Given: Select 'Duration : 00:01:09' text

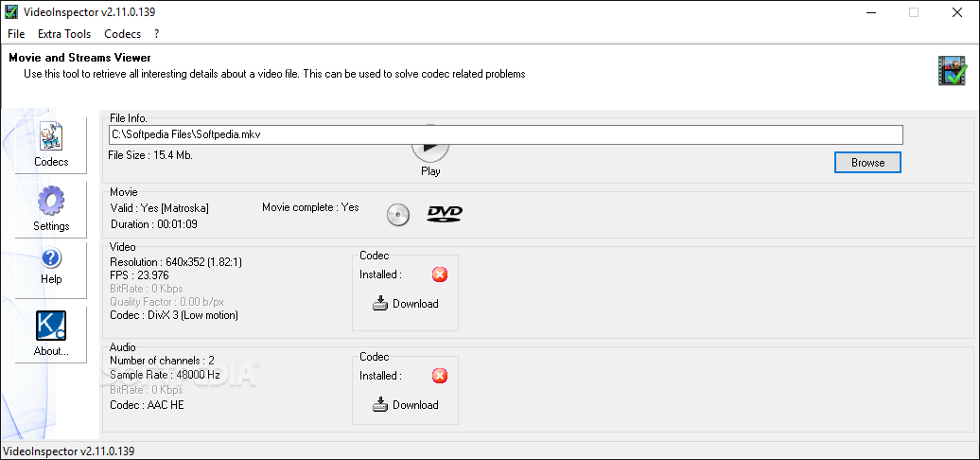Looking at the screenshot, I should coord(154,223).
